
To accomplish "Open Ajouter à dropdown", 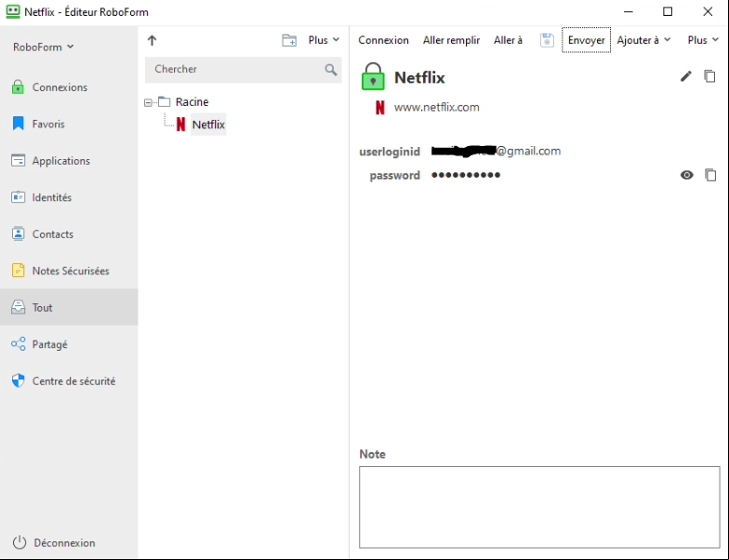I will 643,40.
